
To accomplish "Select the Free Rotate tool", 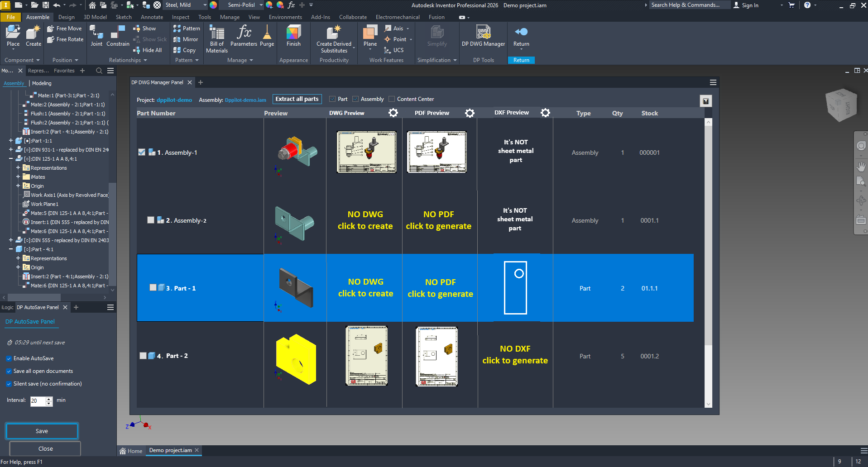I will point(65,39).
